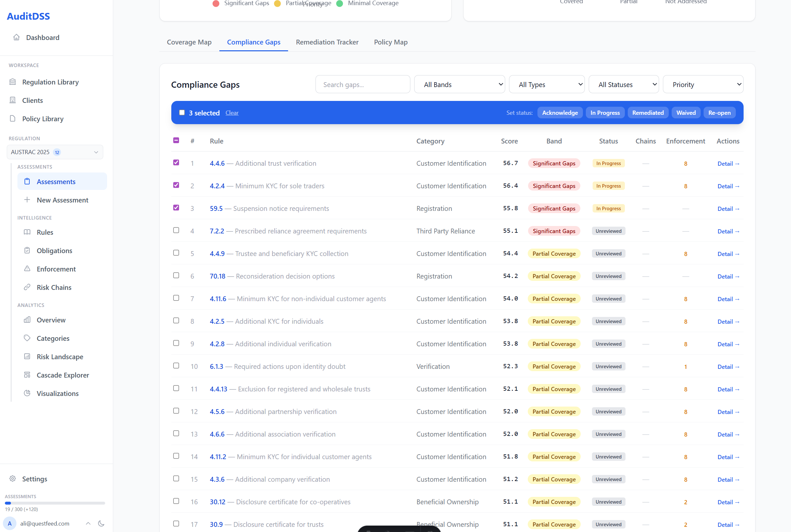Open the Visualizations analytics view
This screenshot has height=532, width=791.
pyautogui.click(x=57, y=393)
